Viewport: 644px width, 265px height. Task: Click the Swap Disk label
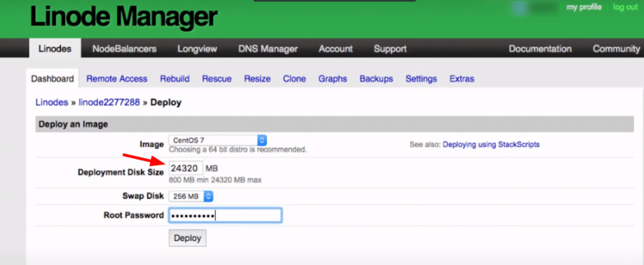point(143,196)
